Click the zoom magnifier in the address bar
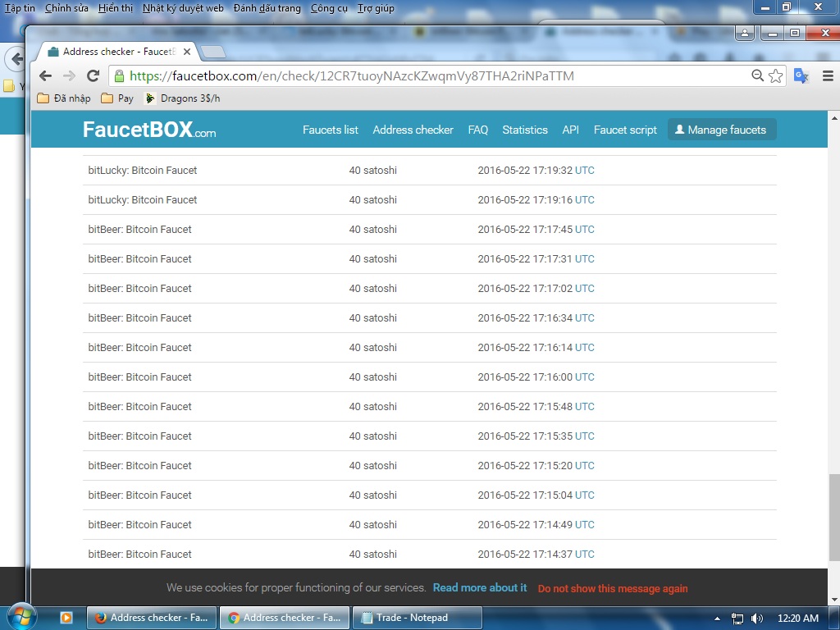The image size is (840, 630). 757,75
